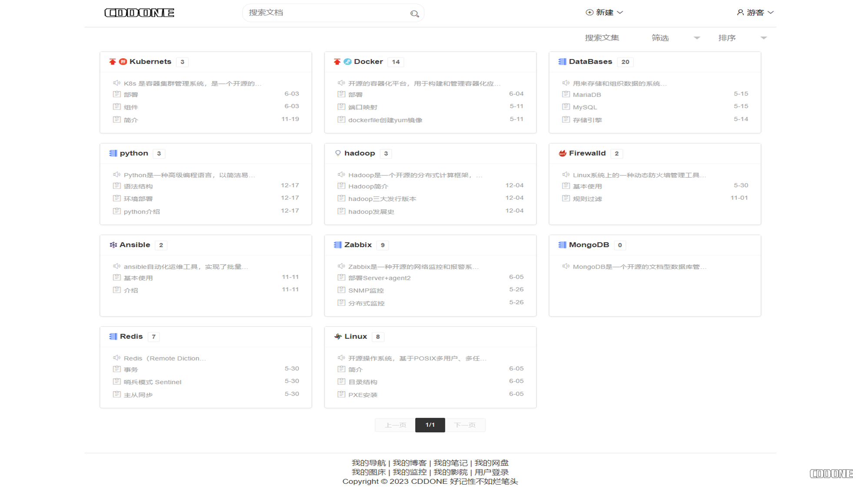Screen dimensions: 868x489
Task: Click speaker icon in MongoDB description
Action: click(565, 266)
